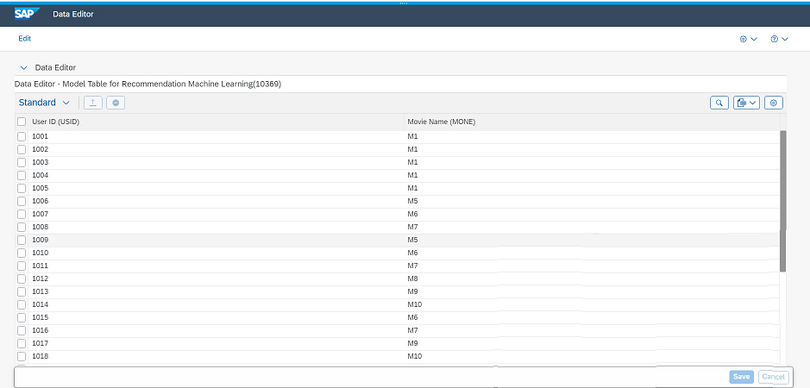Screen dimensions: 810x388
Task: Click the M5 movie cell in row 1009
Action: click(x=412, y=240)
